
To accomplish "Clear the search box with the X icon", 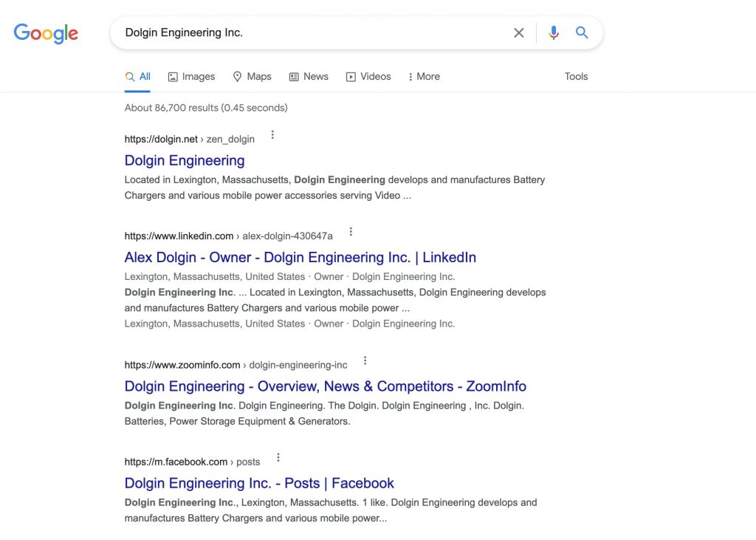I will (x=519, y=33).
